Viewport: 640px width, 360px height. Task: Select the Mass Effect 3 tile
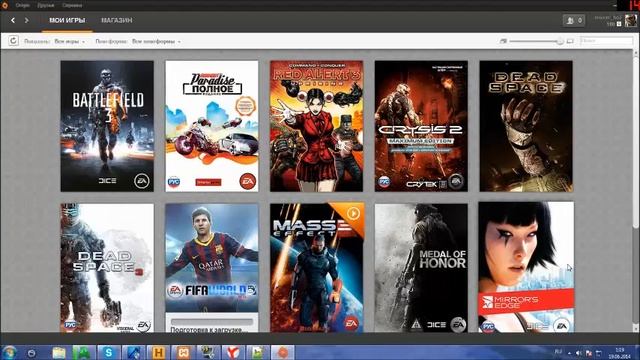tap(316, 268)
